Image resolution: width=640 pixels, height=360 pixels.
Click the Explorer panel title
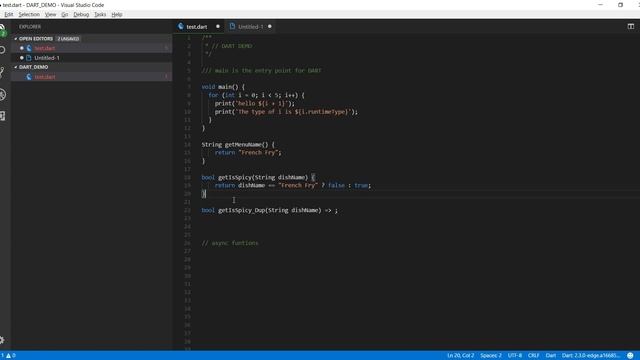coord(30,27)
